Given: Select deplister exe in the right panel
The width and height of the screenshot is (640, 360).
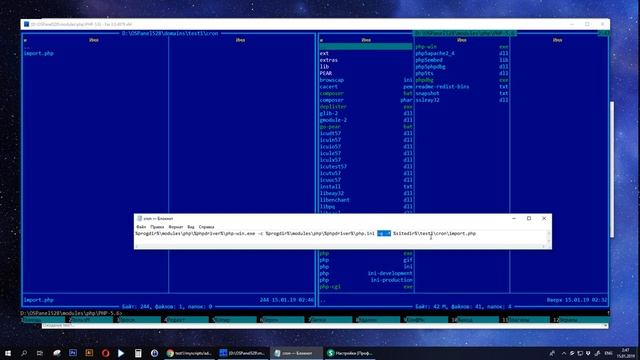Looking at the screenshot, I should (366, 107).
